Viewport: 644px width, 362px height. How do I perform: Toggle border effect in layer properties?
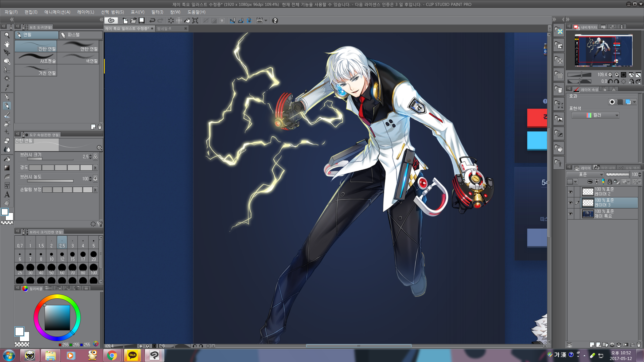(x=612, y=102)
